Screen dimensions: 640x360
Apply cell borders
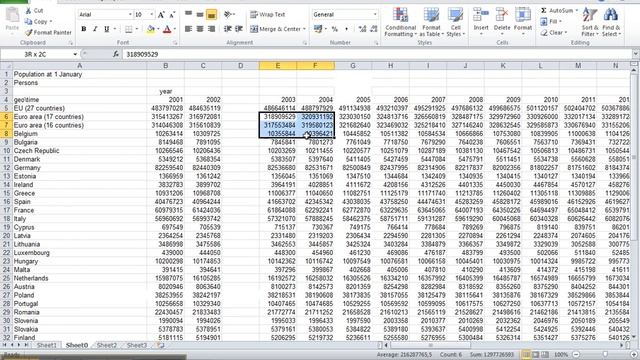(x=129, y=29)
